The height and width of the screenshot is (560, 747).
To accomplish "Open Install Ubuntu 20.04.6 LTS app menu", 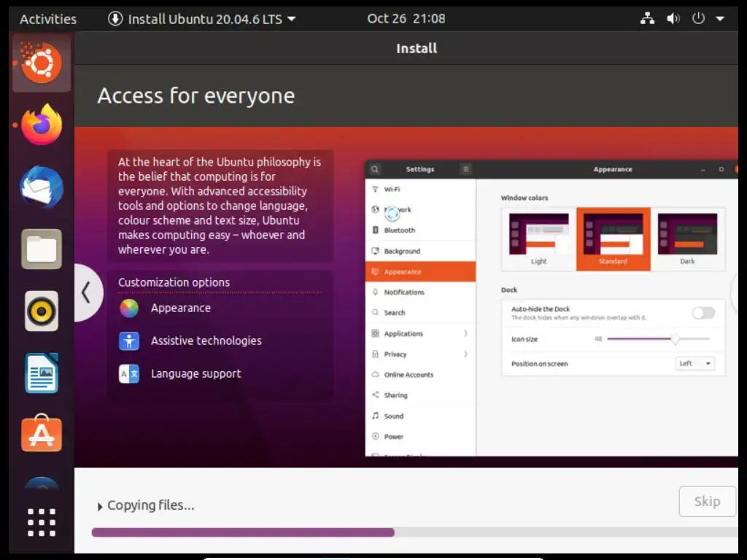I will pyautogui.click(x=202, y=19).
